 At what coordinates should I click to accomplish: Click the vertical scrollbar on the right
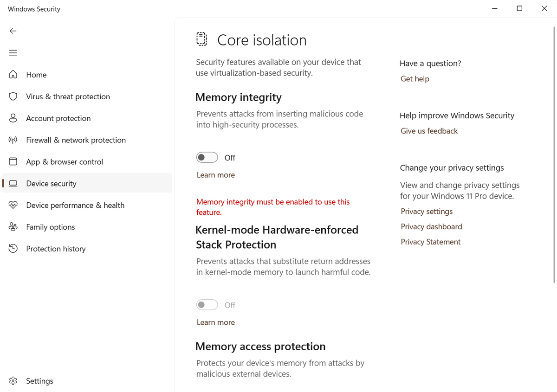coord(554,153)
